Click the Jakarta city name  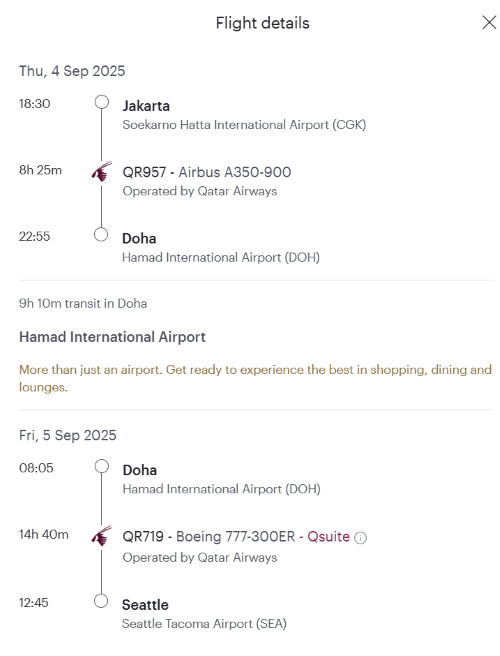coord(146,106)
